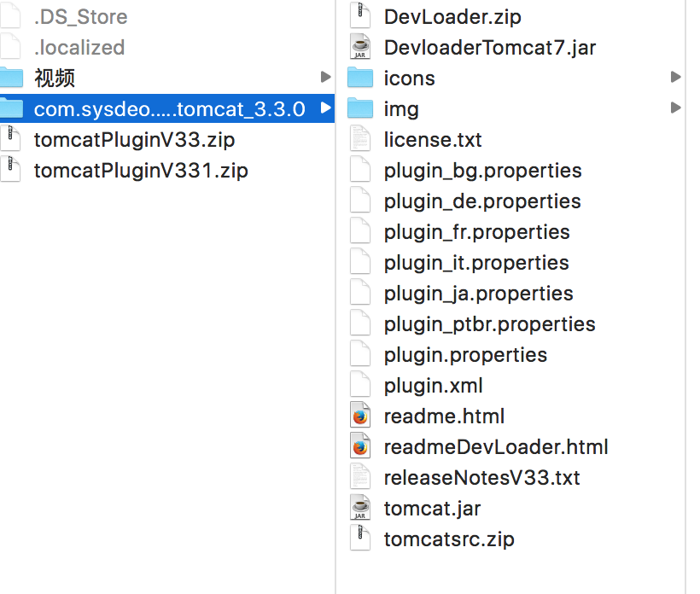Viewport: 700px width, 594px height.
Task: Click the readmeDevLoader.html Firefox icon
Action: [360, 446]
